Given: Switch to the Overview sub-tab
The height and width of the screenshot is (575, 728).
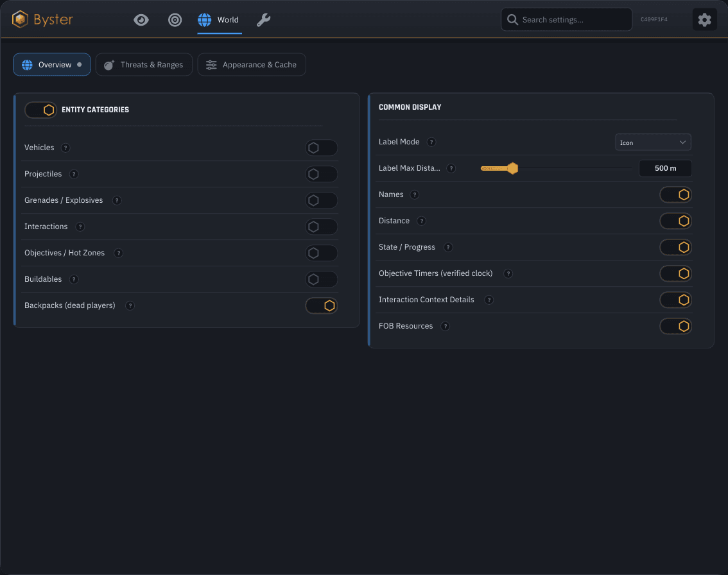Looking at the screenshot, I should point(52,65).
